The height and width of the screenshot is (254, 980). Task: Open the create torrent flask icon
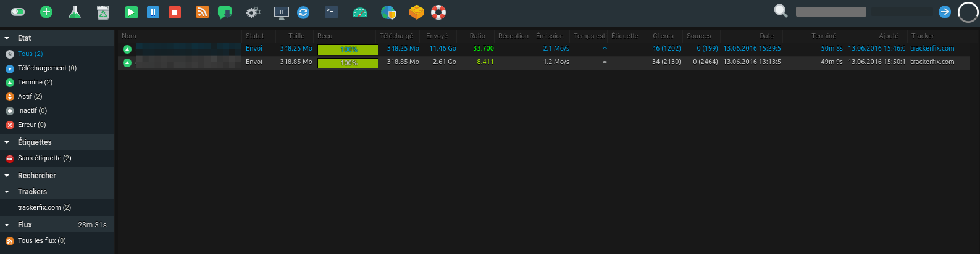coord(75,12)
